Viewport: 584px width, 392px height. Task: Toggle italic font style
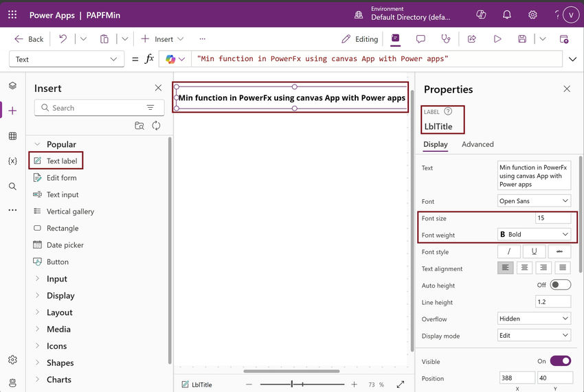[x=508, y=251]
